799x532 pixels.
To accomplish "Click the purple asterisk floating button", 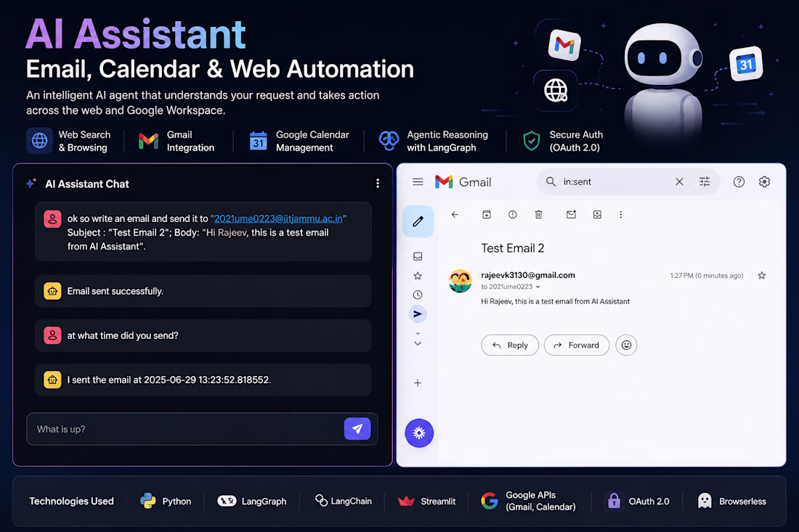I will [x=419, y=433].
